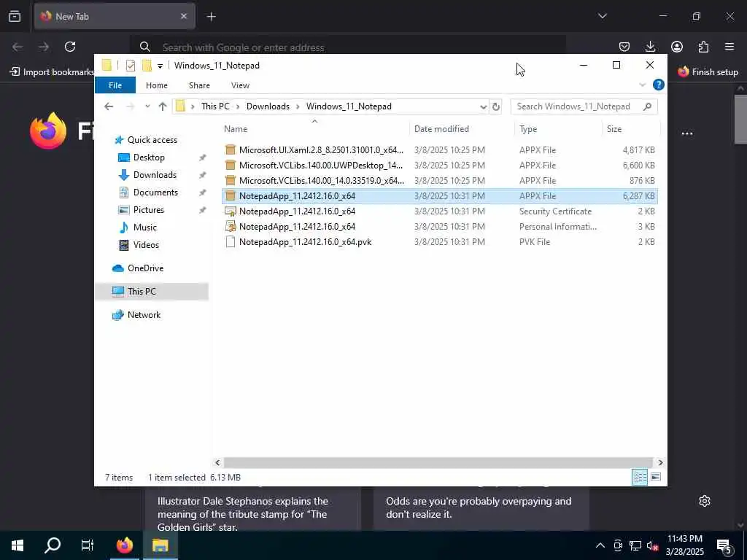Select Quick access in navigation pane
The image size is (747, 560).
click(152, 140)
